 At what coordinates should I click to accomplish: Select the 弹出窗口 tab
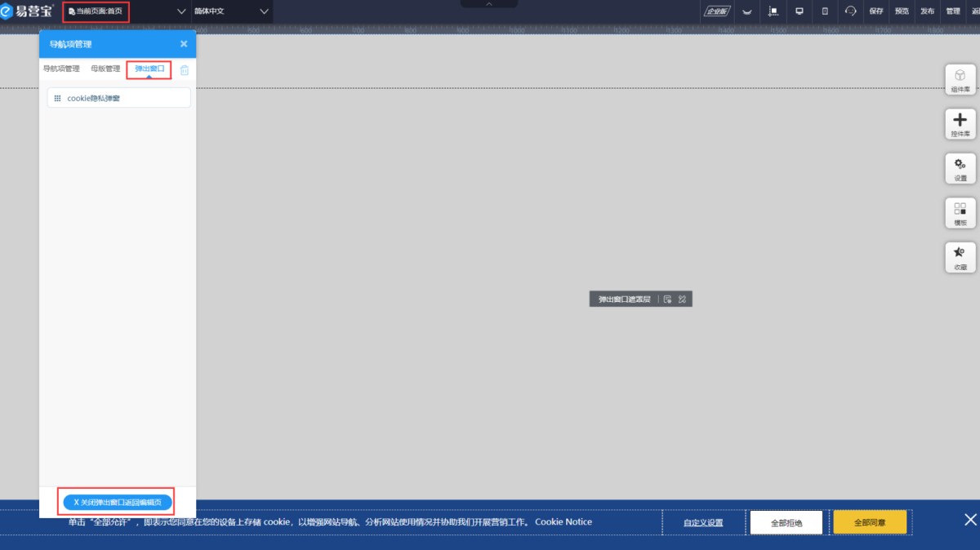(149, 69)
